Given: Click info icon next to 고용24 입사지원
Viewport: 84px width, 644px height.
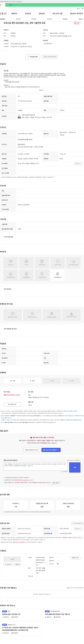Looking at the screenshot, I should click(73, 503).
